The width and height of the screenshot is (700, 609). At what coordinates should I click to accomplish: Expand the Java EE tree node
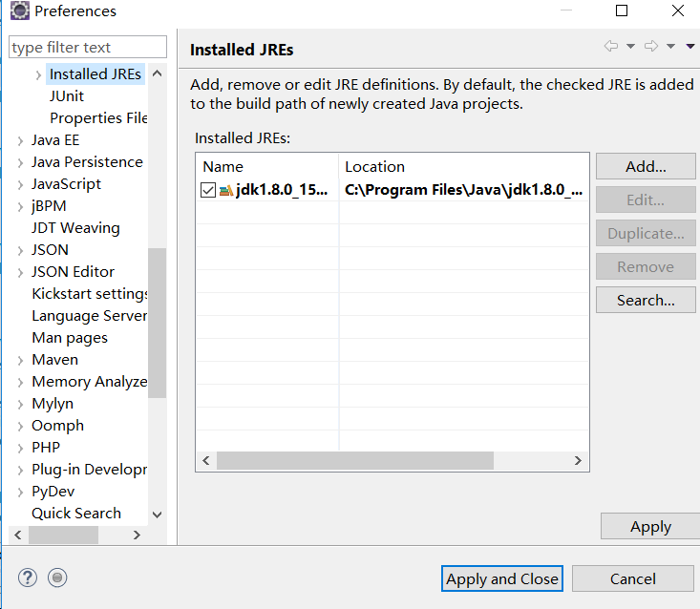point(20,141)
